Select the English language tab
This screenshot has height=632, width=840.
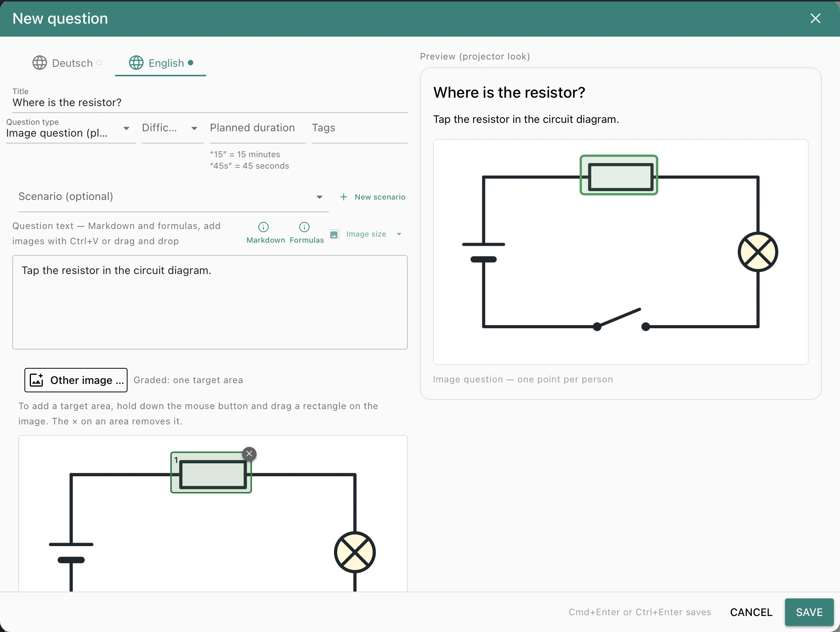(x=161, y=63)
